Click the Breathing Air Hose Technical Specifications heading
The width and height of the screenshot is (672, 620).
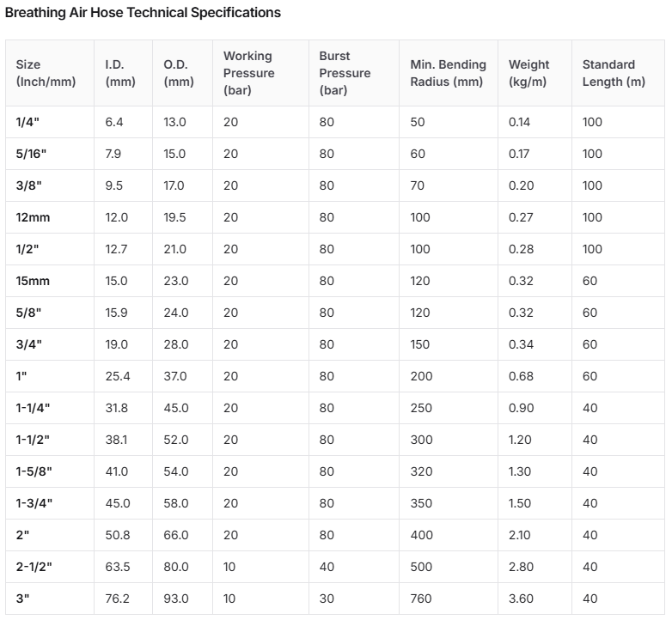143,12
